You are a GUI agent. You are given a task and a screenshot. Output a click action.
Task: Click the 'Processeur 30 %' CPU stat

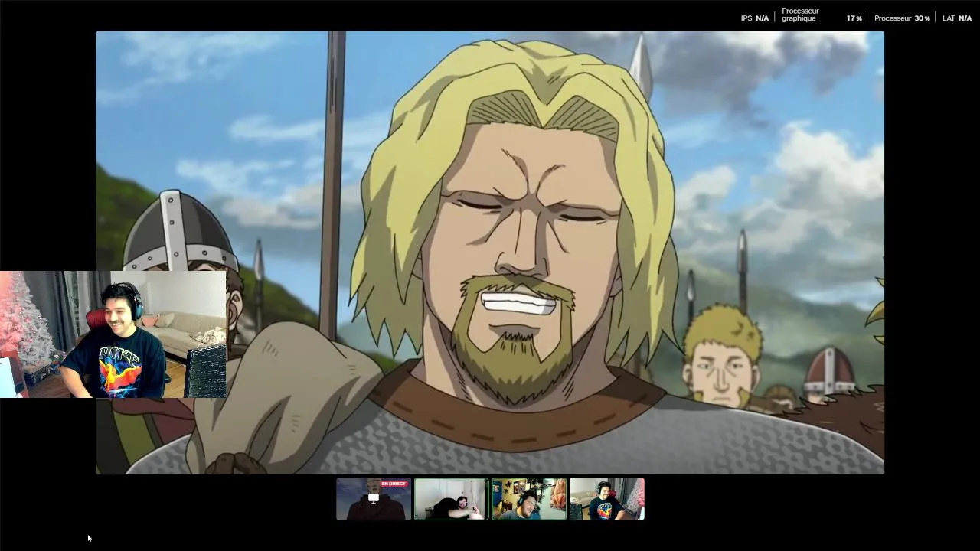[x=902, y=18]
